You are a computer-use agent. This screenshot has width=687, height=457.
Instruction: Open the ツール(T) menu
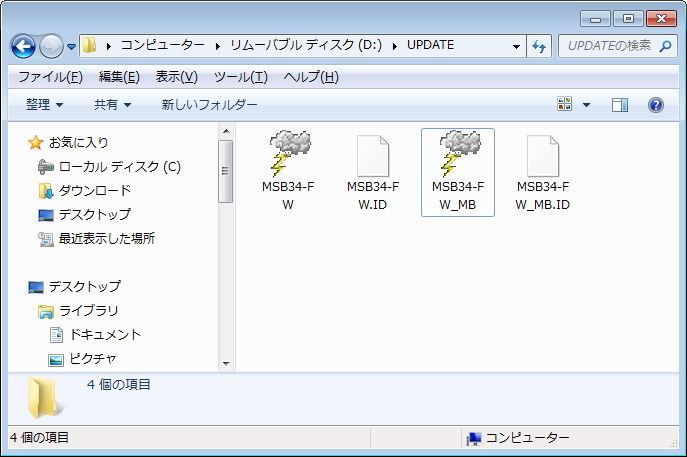[x=240, y=77]
